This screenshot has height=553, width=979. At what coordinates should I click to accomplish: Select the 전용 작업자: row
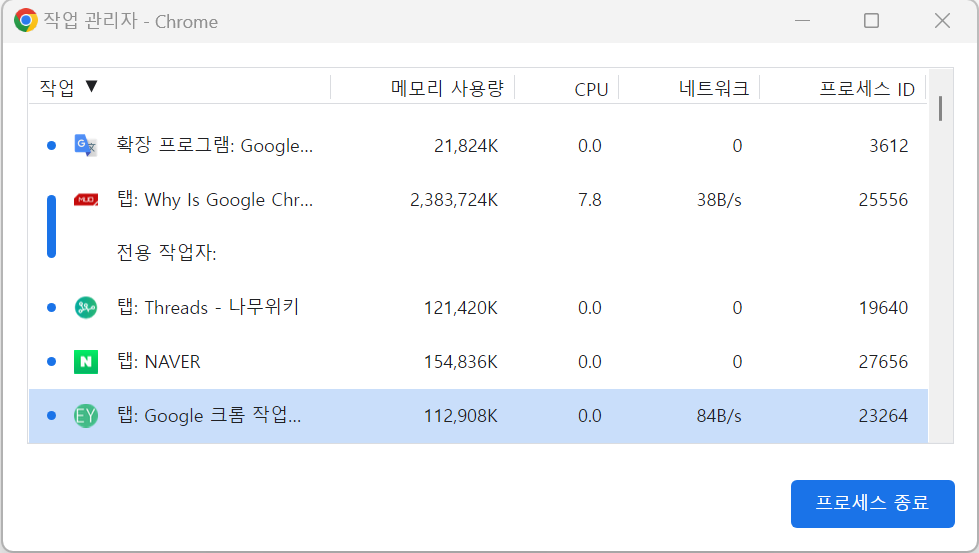pyautogui.click(x=478, y=253)
